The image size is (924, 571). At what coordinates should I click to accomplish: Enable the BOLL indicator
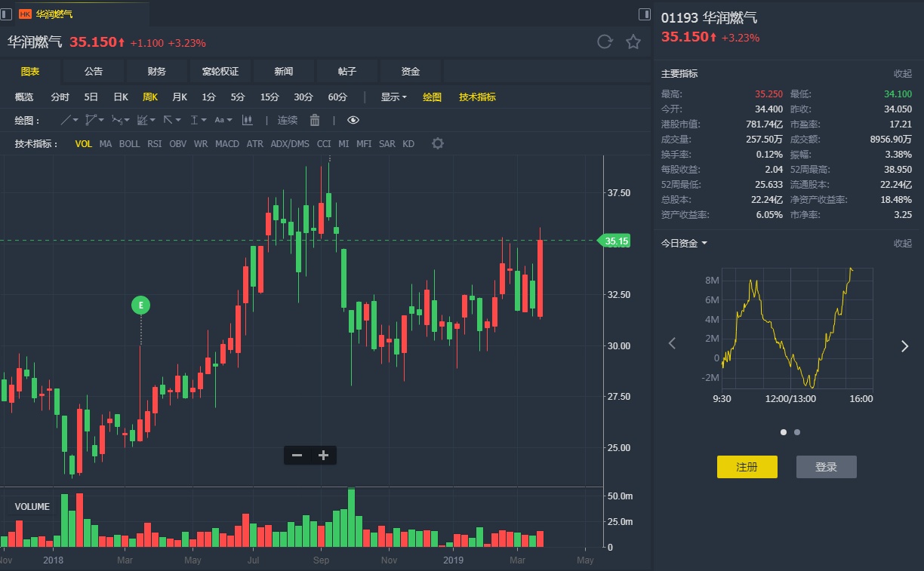130,143
